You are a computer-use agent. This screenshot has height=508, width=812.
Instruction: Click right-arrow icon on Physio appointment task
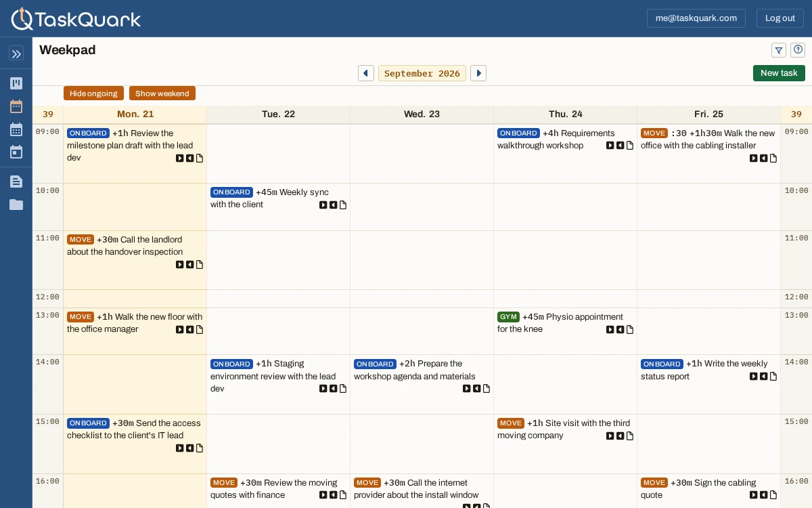tap(610, 330)
